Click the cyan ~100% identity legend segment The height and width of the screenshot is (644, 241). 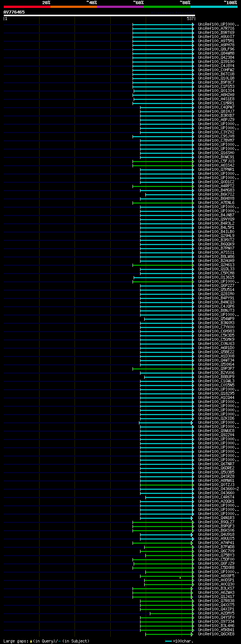pyautogui.click(x=214, y=7)
